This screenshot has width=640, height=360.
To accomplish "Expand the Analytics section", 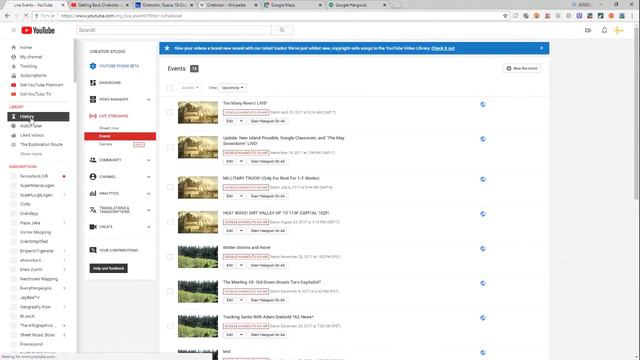I will click(x=149, y=193).
